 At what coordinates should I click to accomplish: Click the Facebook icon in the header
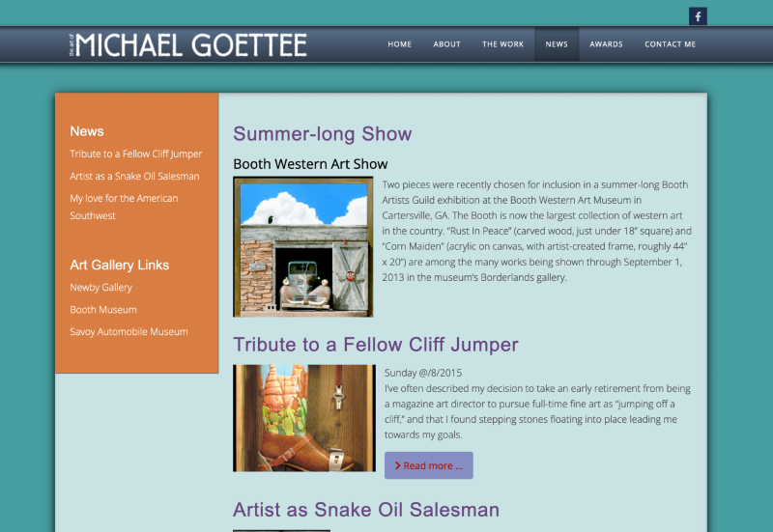(698, 16)
